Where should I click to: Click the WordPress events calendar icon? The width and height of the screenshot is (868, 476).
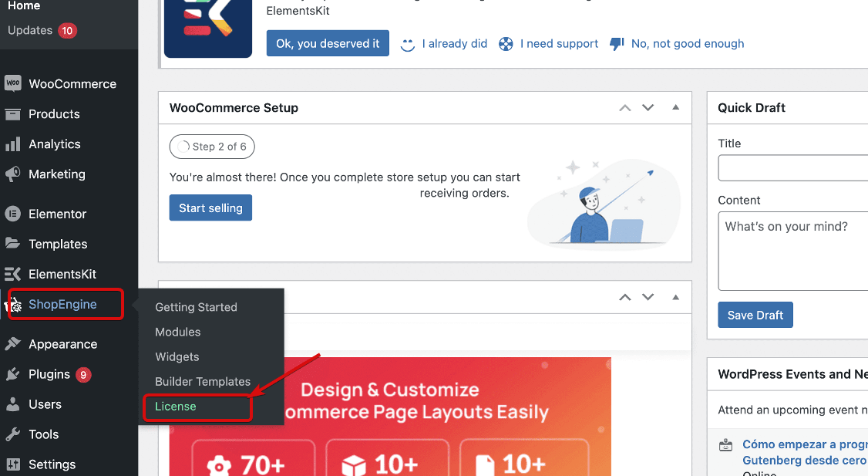point(725,445)
